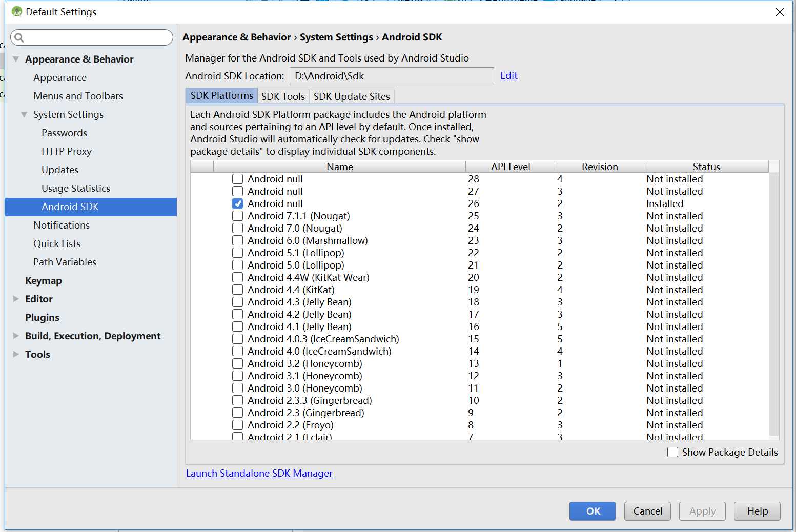
Task: Select Keymap in the sidebar
Action: (x=44, y=280)
